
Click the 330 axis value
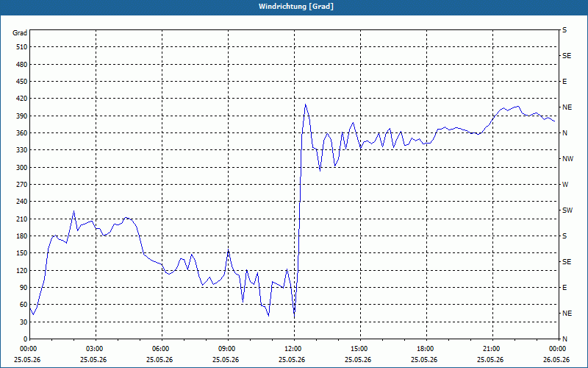coord(22,150)
